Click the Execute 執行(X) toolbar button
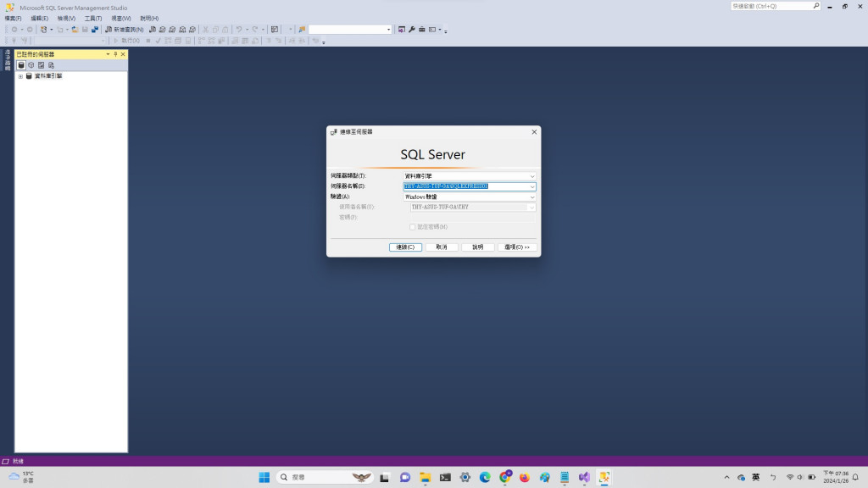This screenshot has height=488, width=868. click(x=127, y=41)
